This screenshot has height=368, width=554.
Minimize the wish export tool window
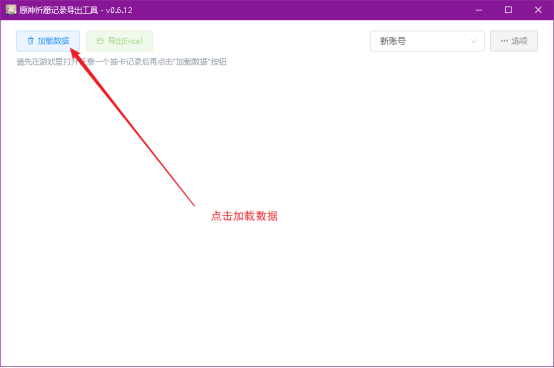pyautogui.click(x=479, y=10)
